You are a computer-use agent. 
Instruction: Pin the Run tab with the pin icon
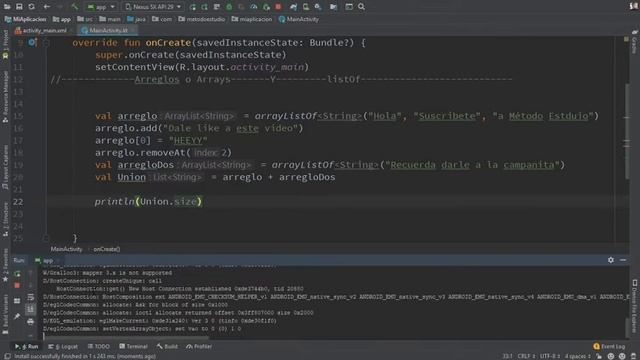[17, 316]
